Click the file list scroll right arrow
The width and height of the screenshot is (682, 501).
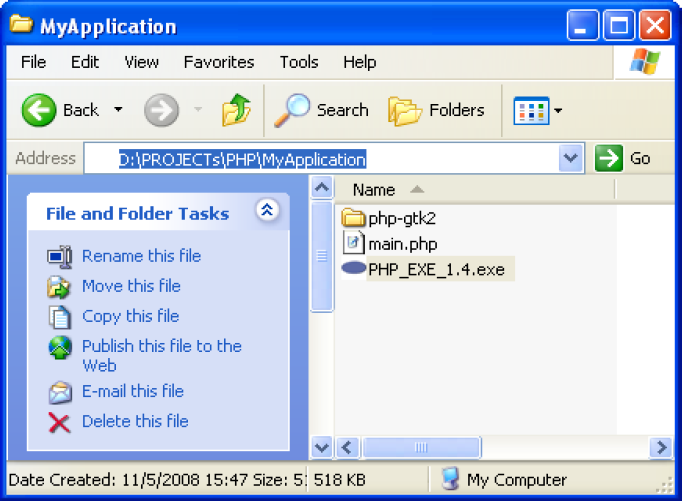pyautogui.click(x=661, y=448)
